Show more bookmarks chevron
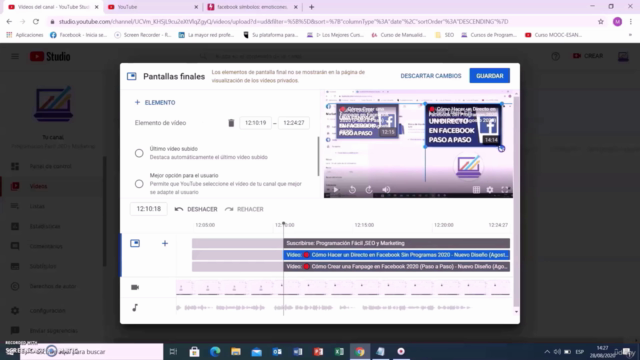640x360 pixels. coord(630,35)
